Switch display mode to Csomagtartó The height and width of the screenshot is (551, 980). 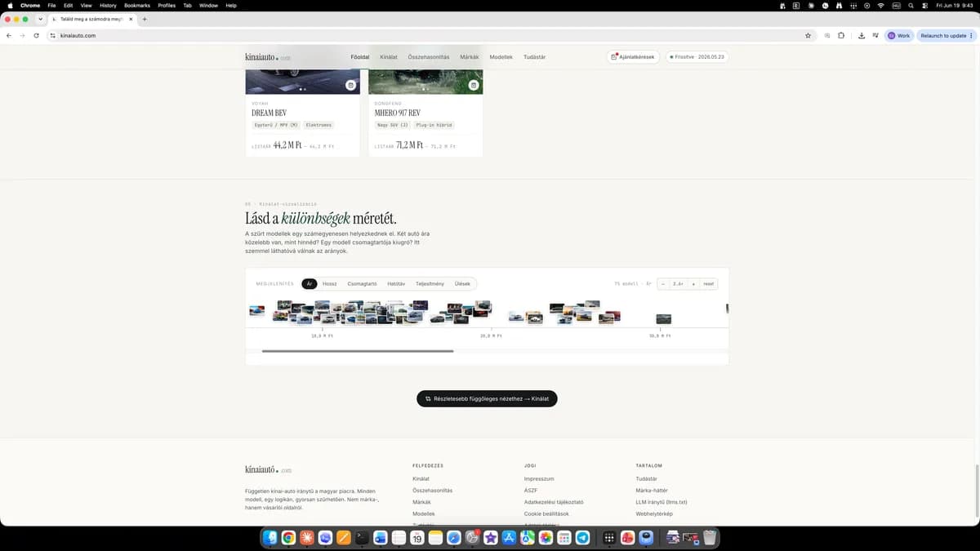pyautogui.click(x=362, y=284)
